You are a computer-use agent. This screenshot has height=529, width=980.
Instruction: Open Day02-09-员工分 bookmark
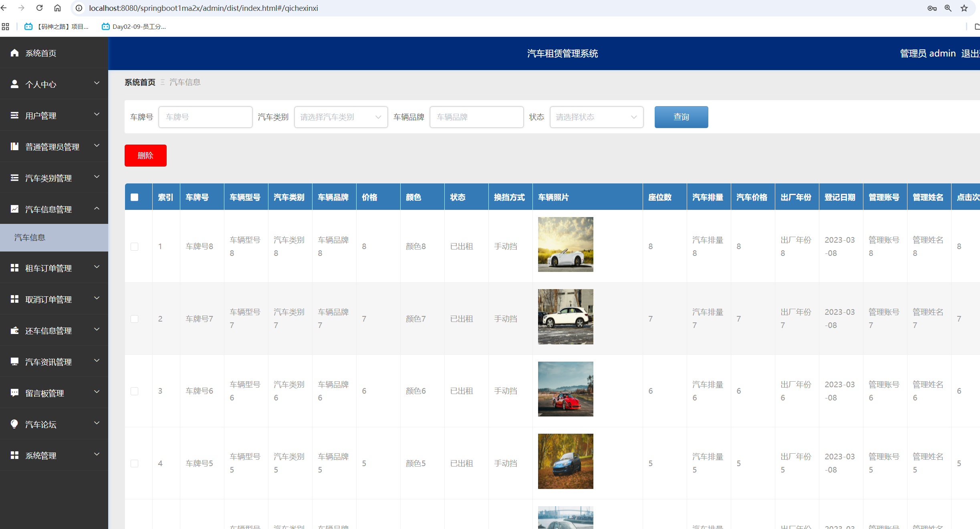pyautogui.click(x=134, y=26)
